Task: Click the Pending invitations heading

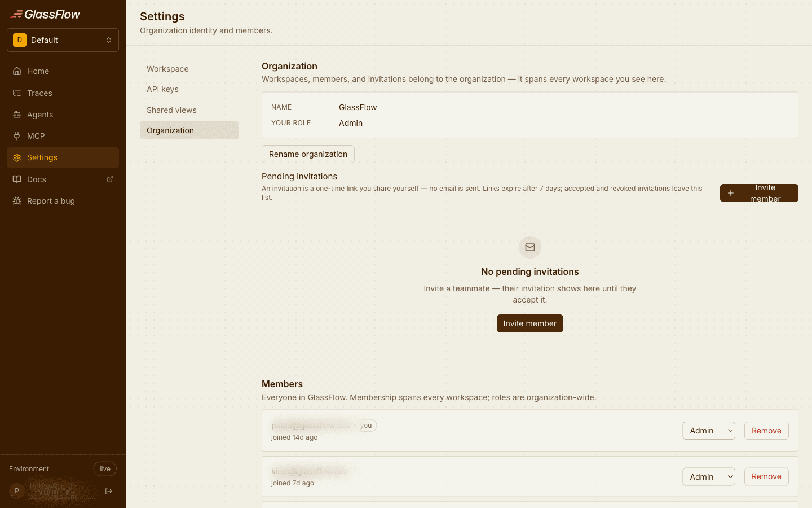Action: [x=299, y=177]
